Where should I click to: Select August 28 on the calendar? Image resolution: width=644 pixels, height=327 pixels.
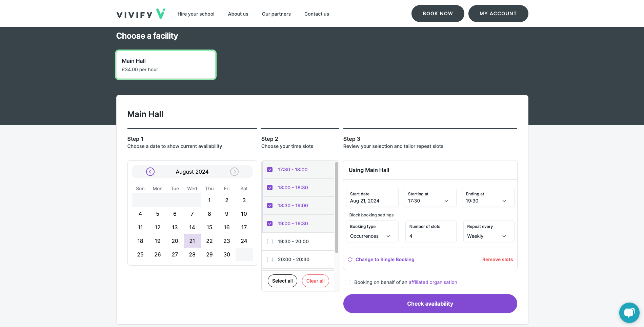192,254
